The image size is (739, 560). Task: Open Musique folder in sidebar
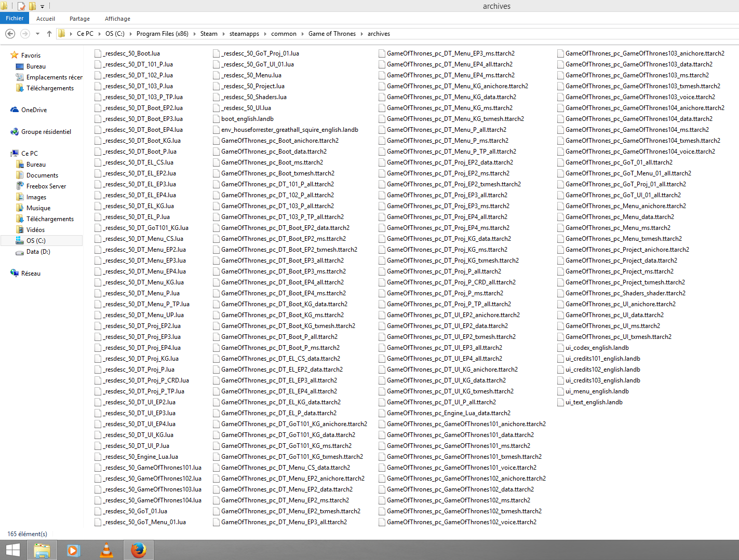(38, 208)
